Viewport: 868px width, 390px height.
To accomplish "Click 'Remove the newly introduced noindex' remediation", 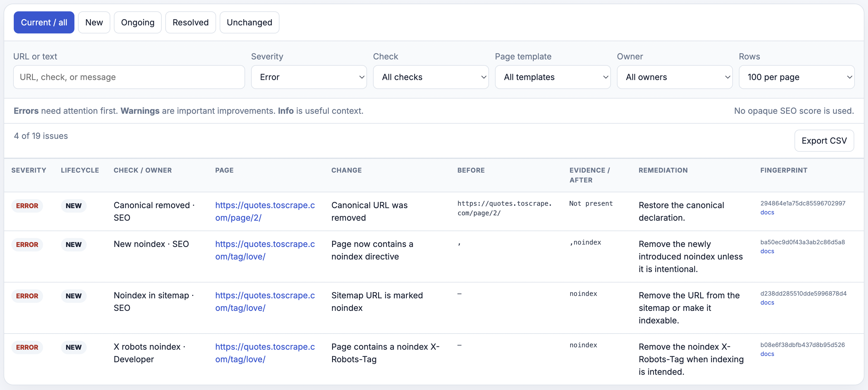I will pos(690,257).
